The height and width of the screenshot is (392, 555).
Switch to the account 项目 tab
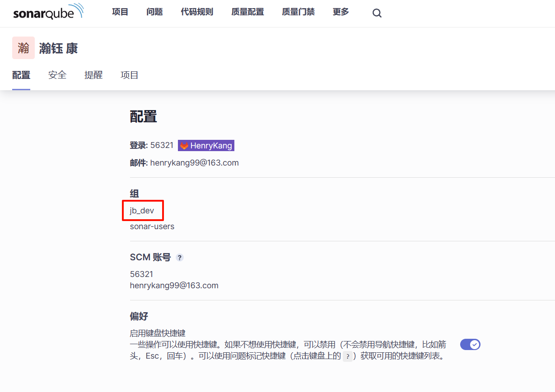point(130,75)
